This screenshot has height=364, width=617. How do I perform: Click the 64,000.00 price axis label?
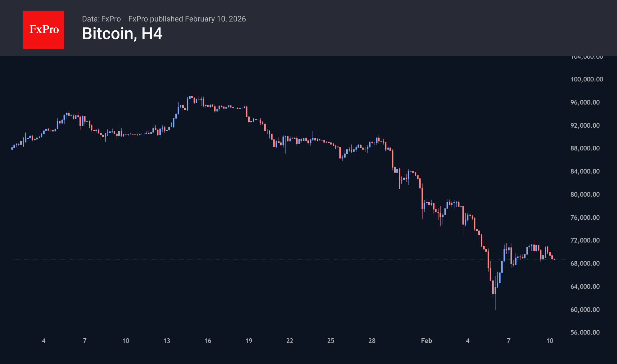[585, 286]
